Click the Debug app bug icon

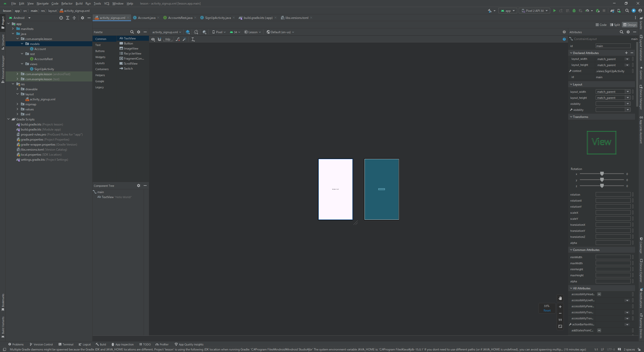[x=574, y=11]
